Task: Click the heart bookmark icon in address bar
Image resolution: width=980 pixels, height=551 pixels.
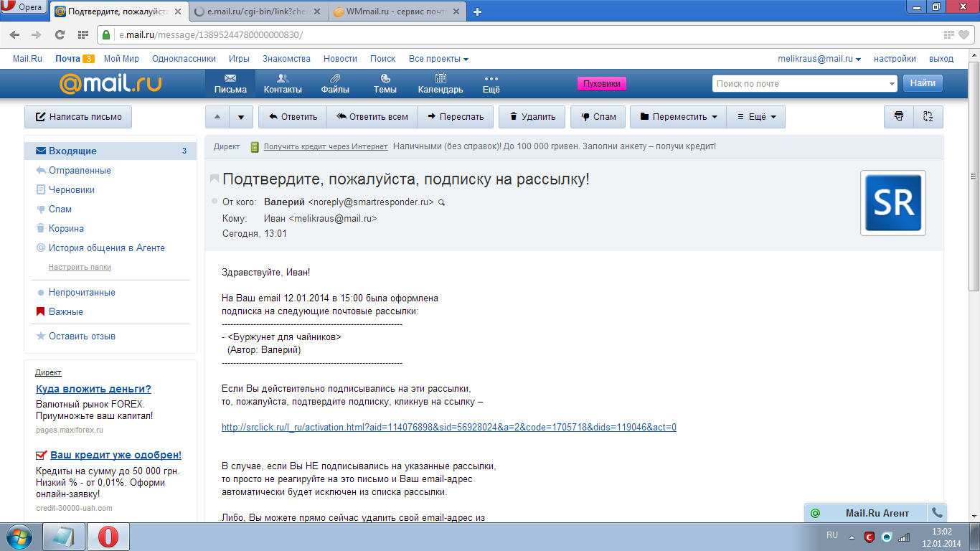Action: (964, 34)
